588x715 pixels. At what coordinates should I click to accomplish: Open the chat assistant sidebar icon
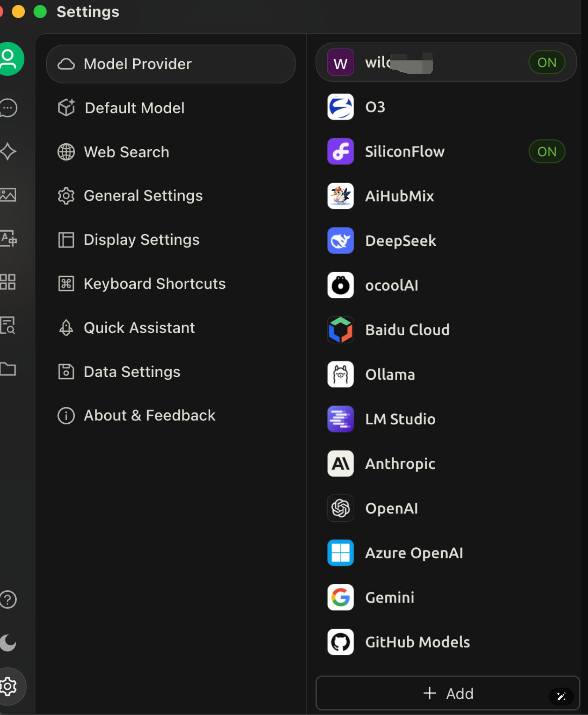point(8,108)
